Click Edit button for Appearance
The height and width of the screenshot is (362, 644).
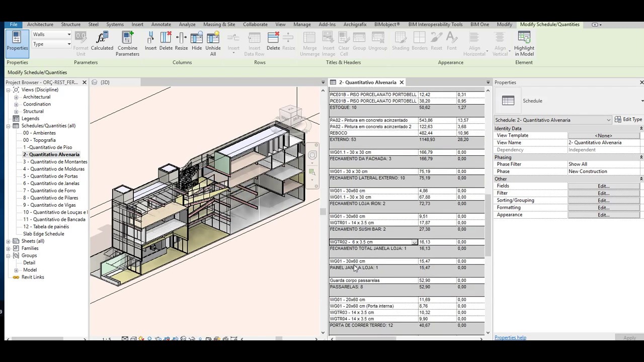click(603, 215)
